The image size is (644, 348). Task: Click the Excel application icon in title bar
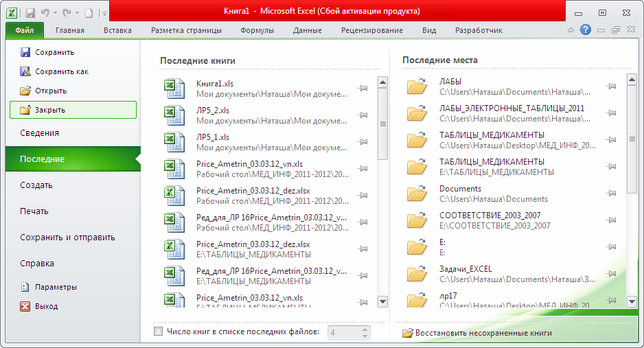12,13
